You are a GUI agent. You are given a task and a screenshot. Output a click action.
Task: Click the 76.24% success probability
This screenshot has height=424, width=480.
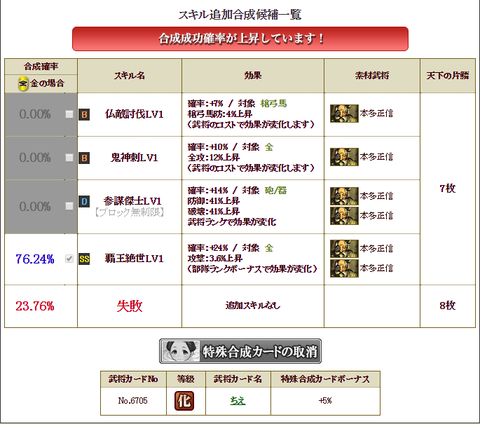(x=35, y=259)
